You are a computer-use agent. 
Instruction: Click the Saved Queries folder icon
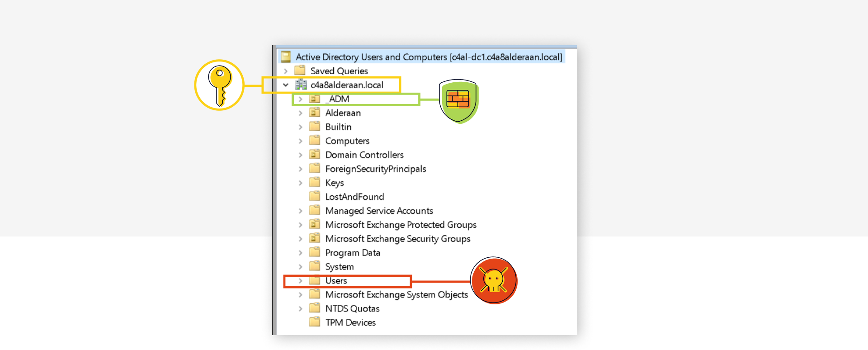[300, 71]
